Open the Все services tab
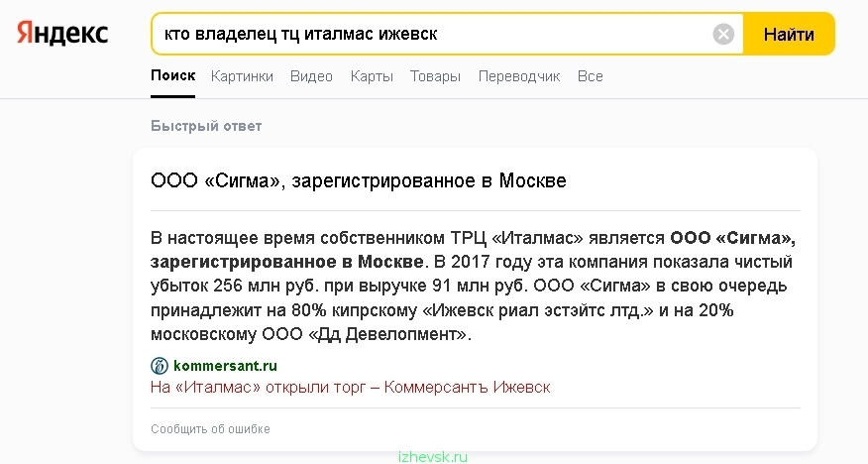Image resolution: width=868 pixels, height=464 pixels. tap(591, 76)
